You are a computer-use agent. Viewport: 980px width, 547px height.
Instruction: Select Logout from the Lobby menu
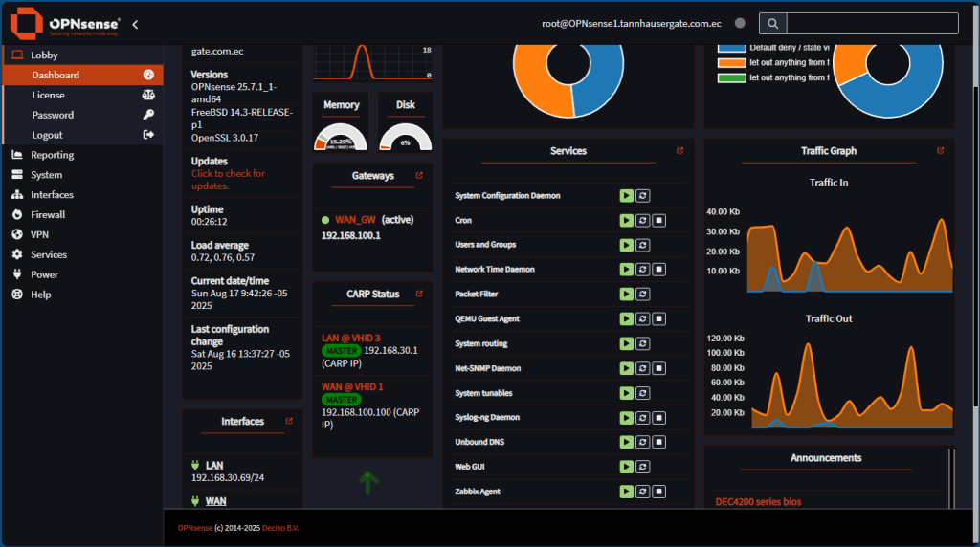coord(47,135)
